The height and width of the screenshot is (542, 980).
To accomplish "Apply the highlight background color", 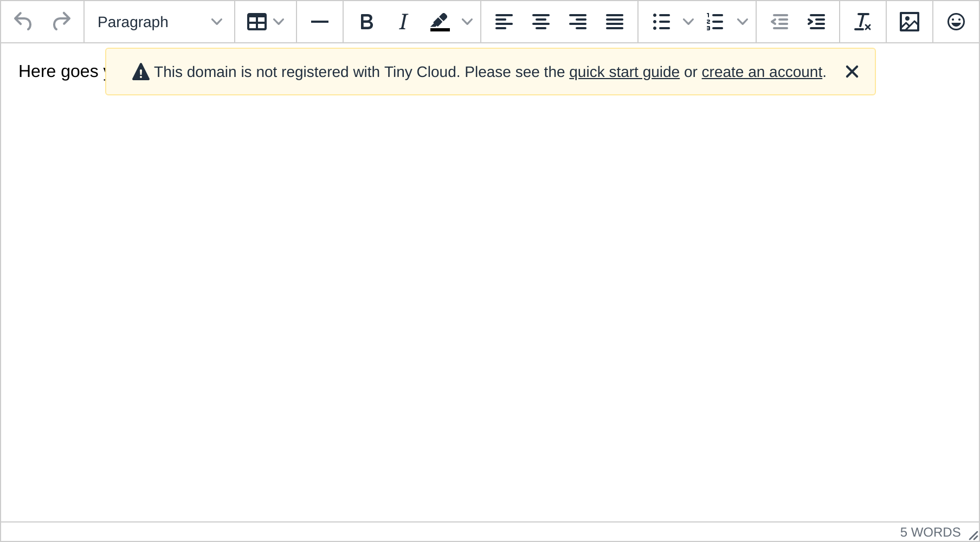I will click(x=440, y=22).
